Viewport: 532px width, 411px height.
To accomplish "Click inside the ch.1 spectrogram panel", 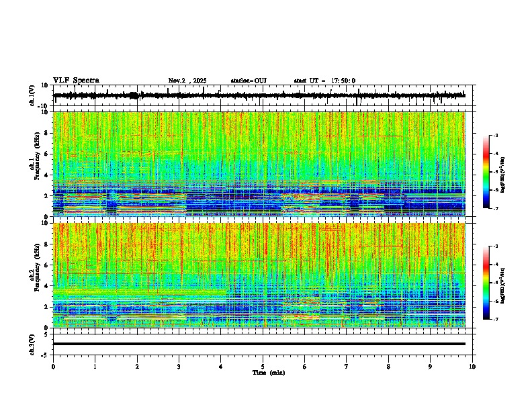I will (259, 164).
